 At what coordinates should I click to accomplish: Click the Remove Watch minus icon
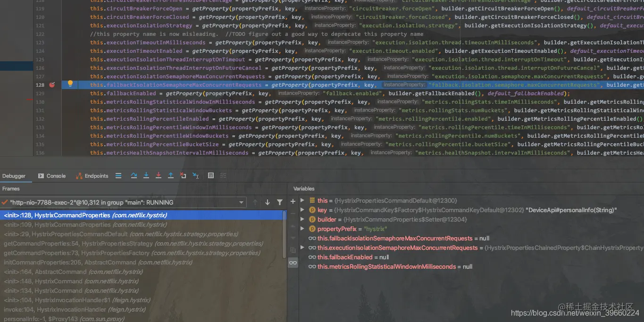click(x=293, y=213)
